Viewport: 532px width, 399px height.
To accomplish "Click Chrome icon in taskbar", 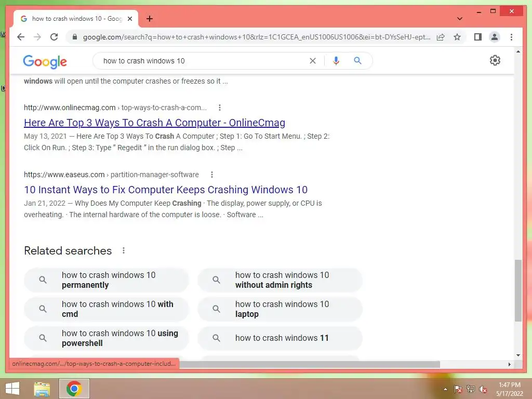I will (74, 389).
